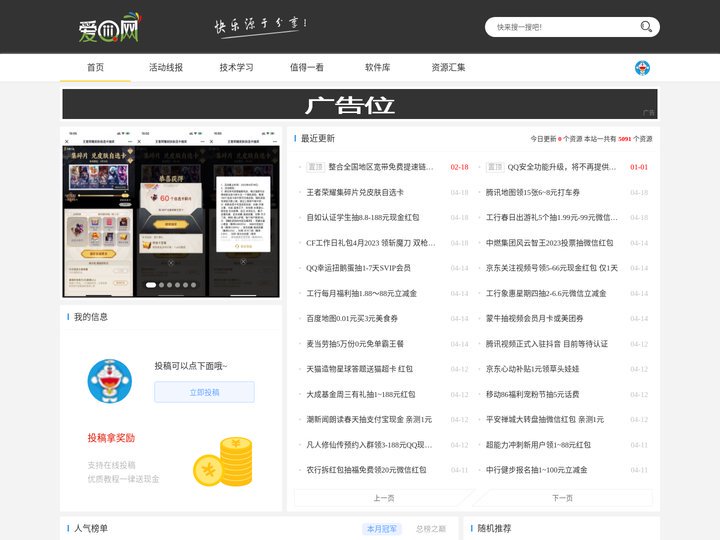This screenshot has height=540, width=720.
Task: Click the 广告位 banner
Action: tap(360, 104)
